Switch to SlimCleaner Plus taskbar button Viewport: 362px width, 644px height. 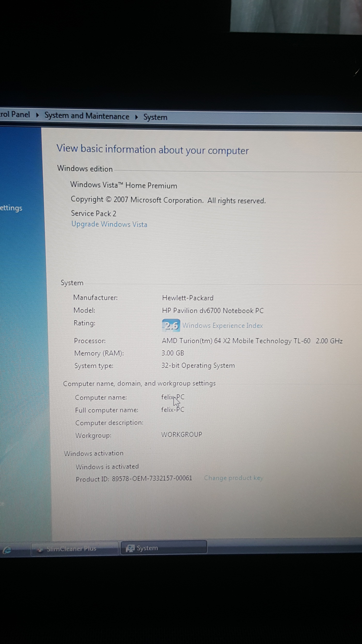[x=75, y=548]
